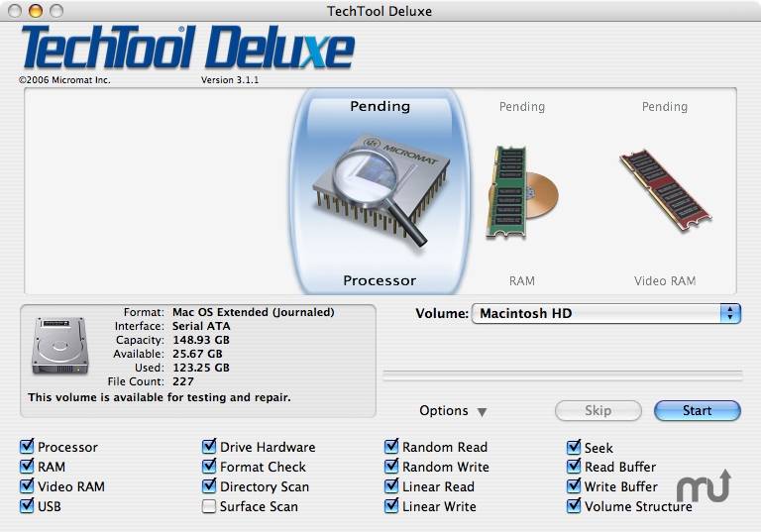The image size is (761, 532).
Task: Disable the Seek test checkbox
Action: pos(574,447)
